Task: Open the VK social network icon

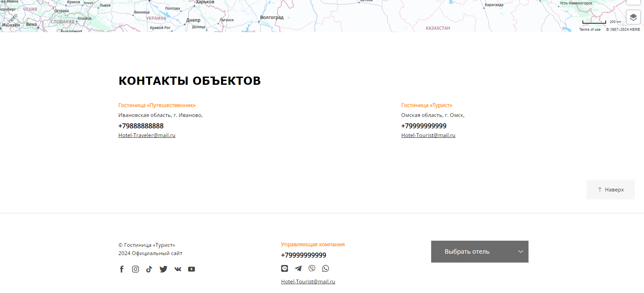Action: click(x=178, y=269)
